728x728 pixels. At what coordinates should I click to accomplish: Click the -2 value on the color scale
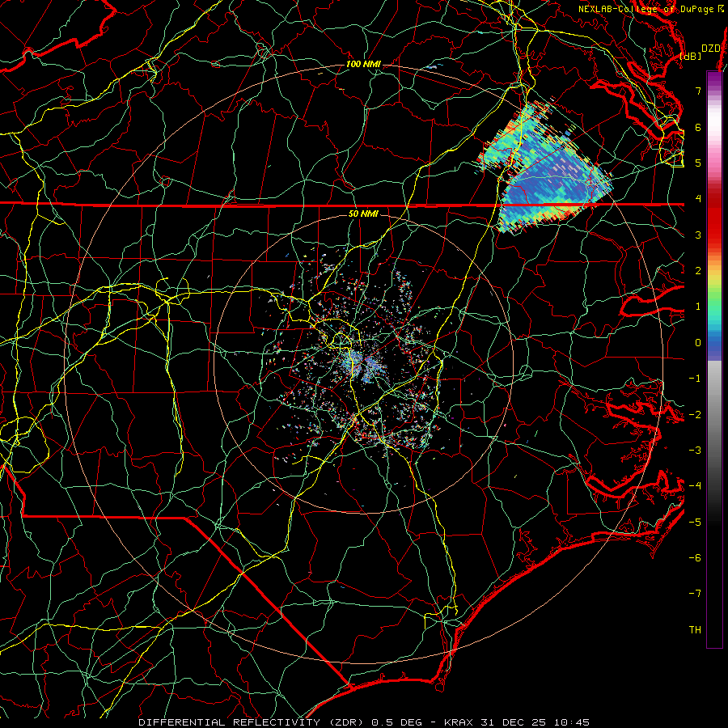click(695, 415)
